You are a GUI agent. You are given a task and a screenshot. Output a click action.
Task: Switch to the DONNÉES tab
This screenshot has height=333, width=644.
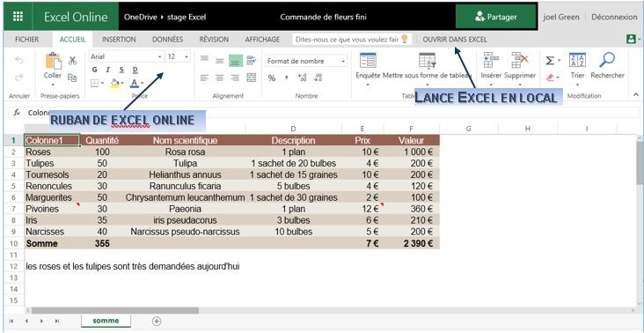click(167, 40)
